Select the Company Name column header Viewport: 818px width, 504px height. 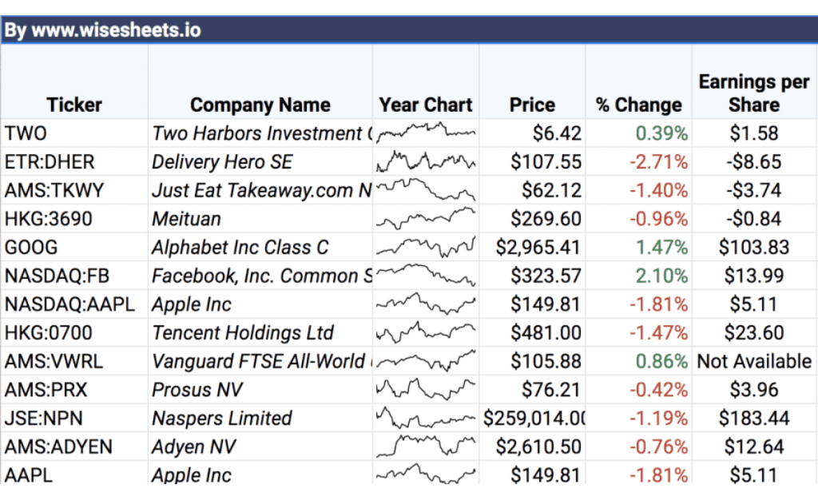(260, 105)
